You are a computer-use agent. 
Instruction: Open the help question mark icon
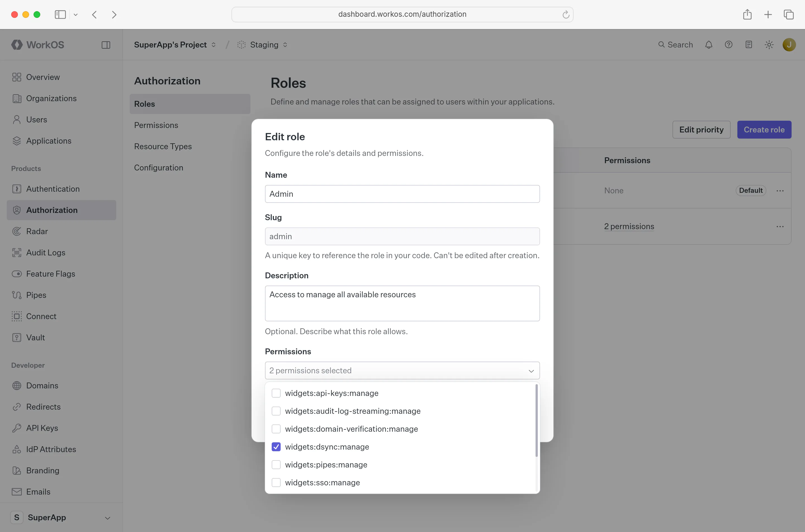729,45
